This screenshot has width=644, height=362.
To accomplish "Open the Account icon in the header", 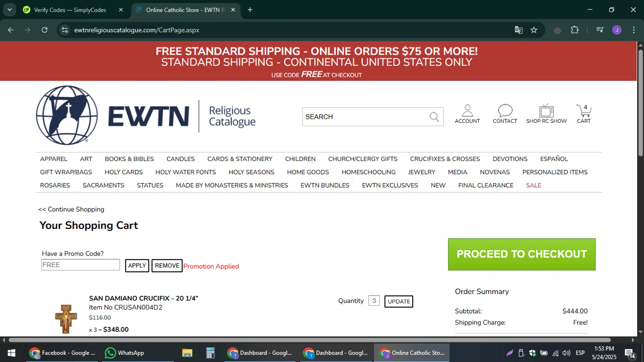I will click(x=467, y=114).
